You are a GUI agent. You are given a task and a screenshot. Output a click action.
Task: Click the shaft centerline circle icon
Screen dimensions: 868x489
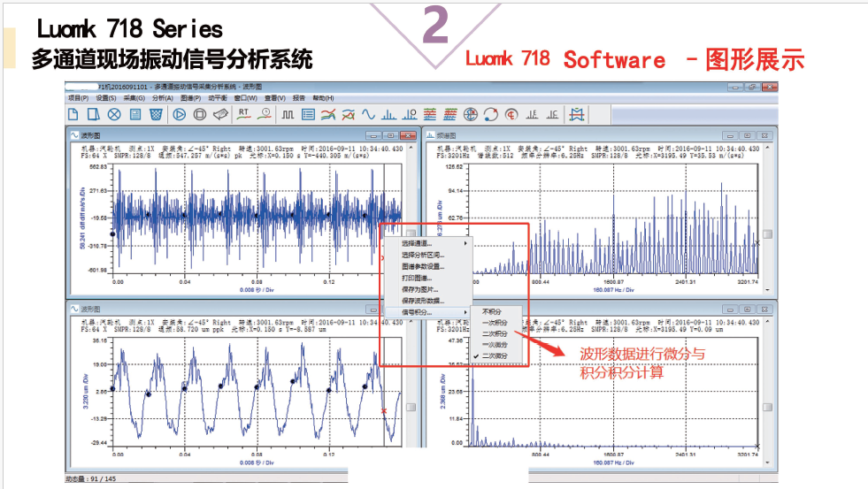[511, 114]
